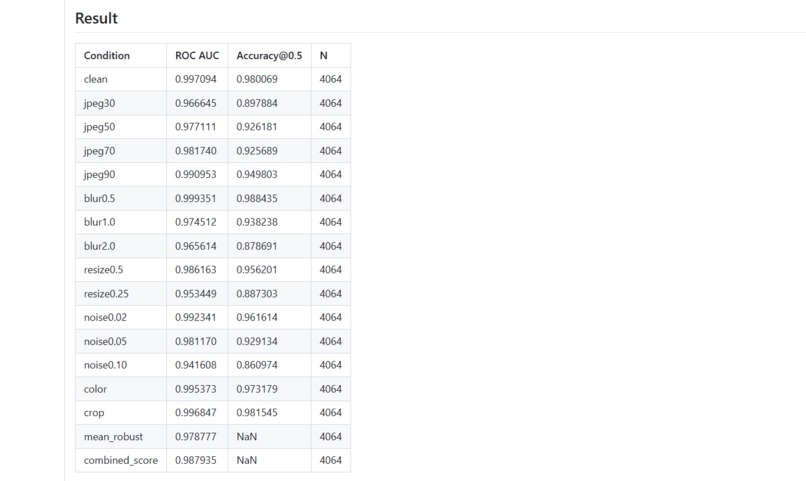Click the Accuracy@0.5 column header
Screen dimensions: 806x481
[x=269, y=56]
